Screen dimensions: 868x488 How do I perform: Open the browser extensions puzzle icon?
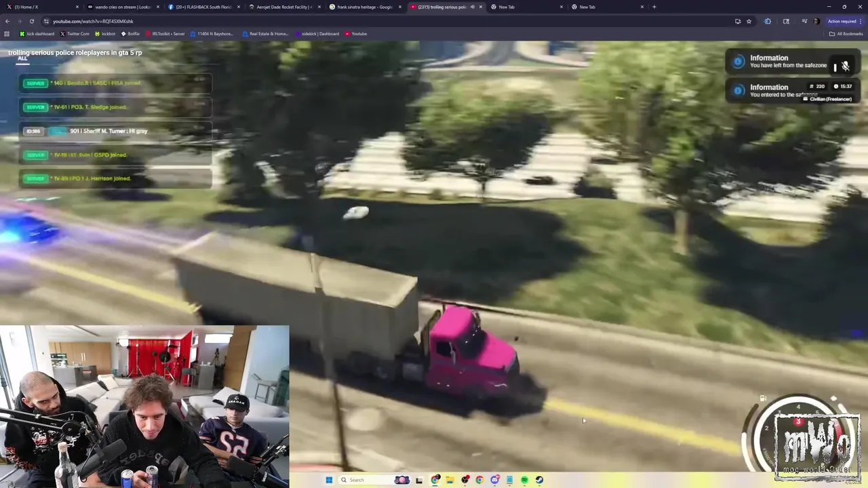(768, 21)
